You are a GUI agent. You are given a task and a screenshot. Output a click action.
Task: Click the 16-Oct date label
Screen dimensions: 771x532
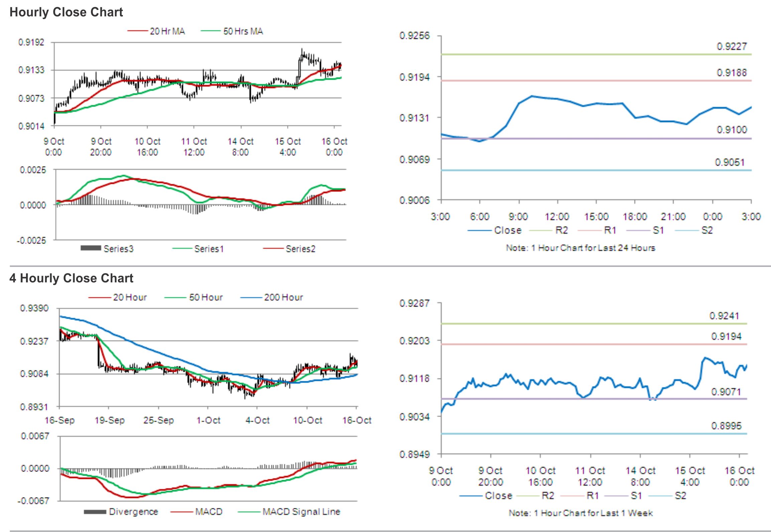[x=357, y=420]
